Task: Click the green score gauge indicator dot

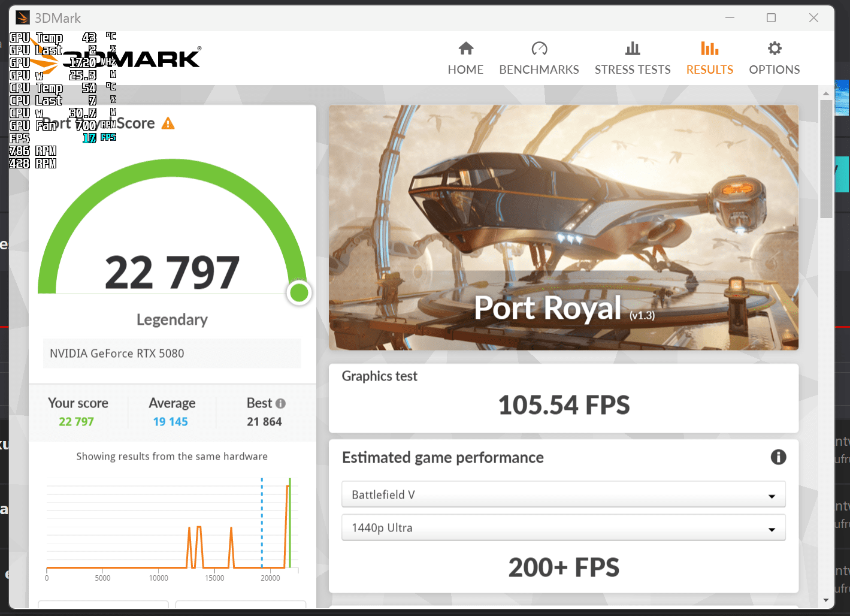Action: tap(299, 292)
